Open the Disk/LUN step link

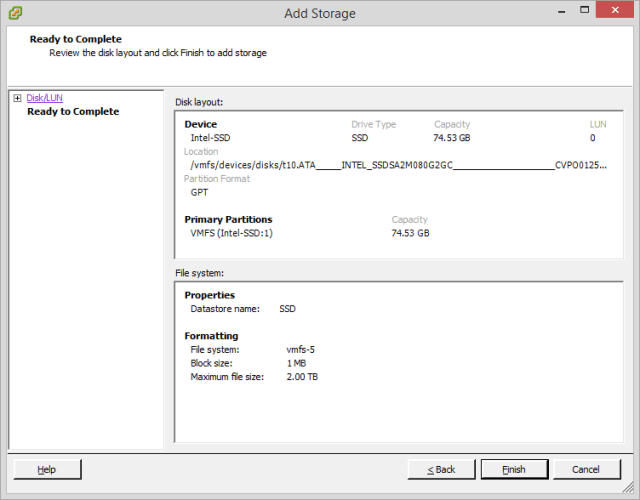[44, 98]
